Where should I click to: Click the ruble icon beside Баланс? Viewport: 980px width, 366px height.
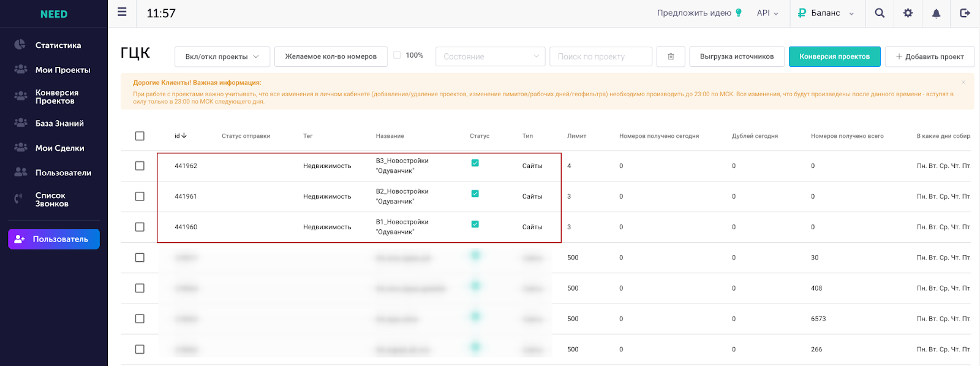point(802,13)
